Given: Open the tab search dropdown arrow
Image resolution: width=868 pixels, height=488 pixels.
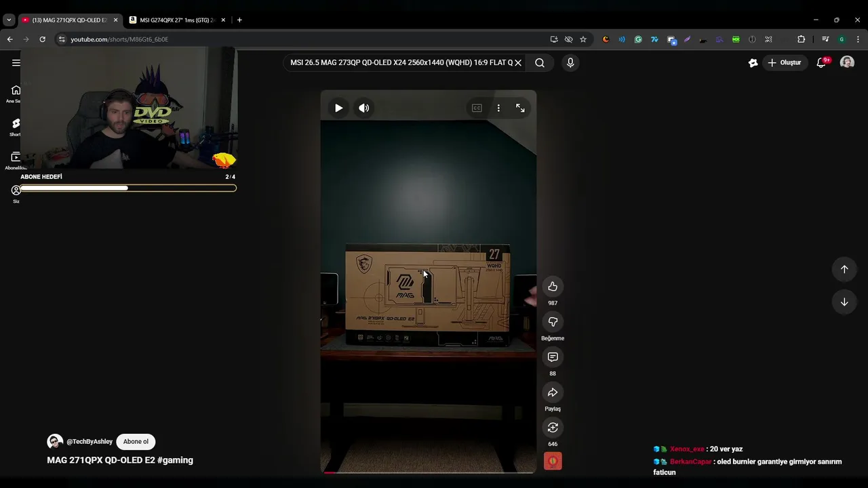Looking at the screenshot, I should (x=9, y=20).
